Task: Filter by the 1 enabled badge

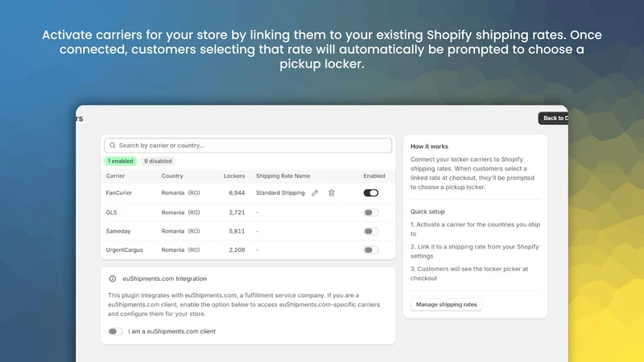Action: tap(120, 162)
